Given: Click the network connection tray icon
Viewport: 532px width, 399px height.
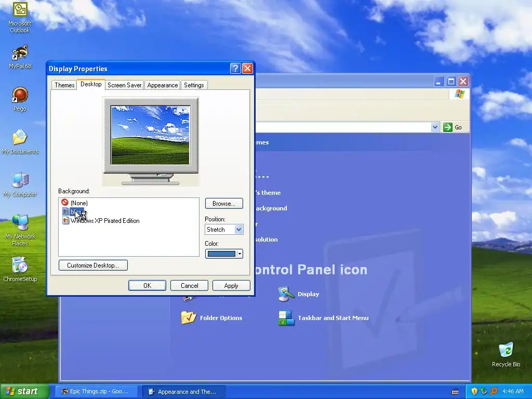Looking at the screenshot, I should [x=484, y=391].
